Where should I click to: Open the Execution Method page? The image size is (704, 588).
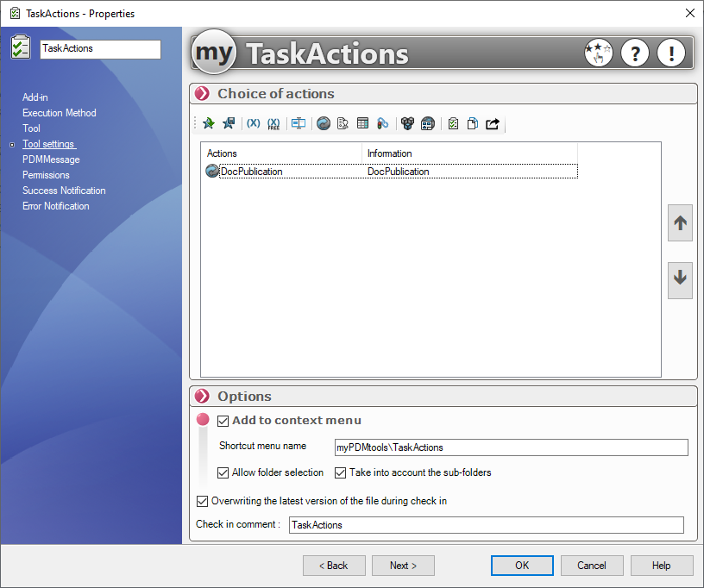[x=59, y=113]
